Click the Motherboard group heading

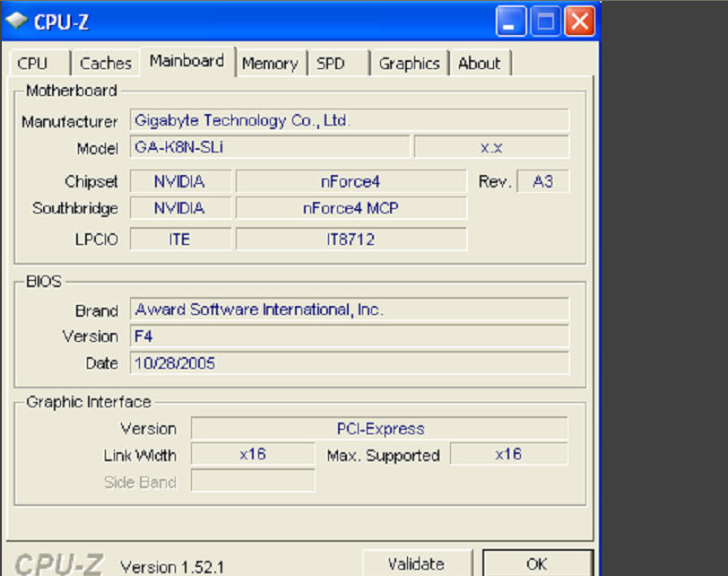click(x=72, y=91)
